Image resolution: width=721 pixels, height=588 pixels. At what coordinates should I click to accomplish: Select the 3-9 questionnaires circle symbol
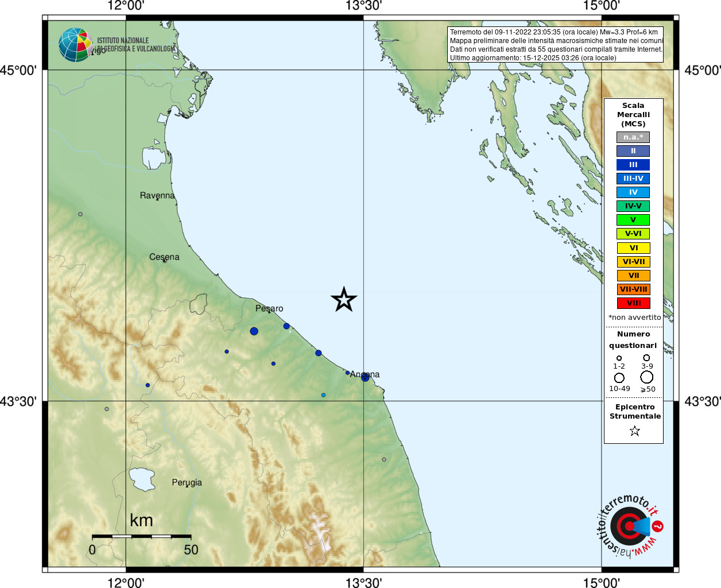(x=646, y=357)
